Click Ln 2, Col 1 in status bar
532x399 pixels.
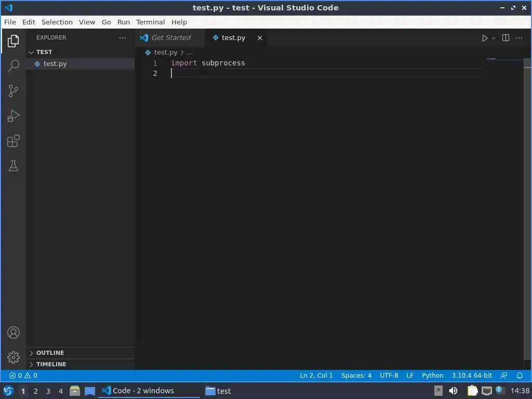(316, 376)
